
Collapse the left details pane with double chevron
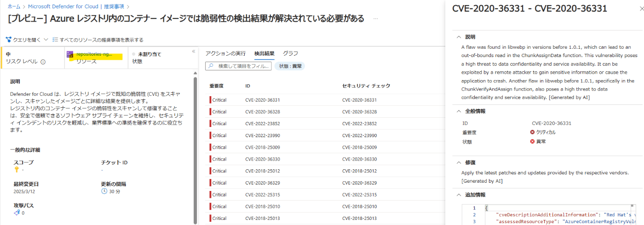[194, 52]
